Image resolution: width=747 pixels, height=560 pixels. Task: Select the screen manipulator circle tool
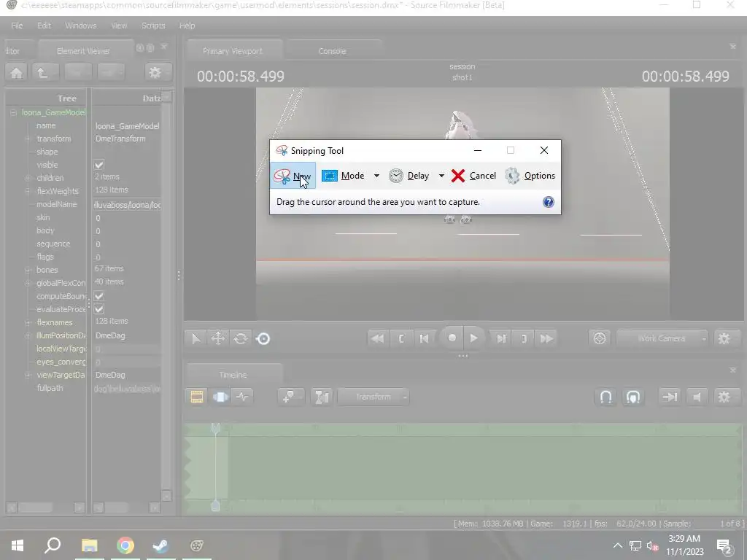point(263,338)
